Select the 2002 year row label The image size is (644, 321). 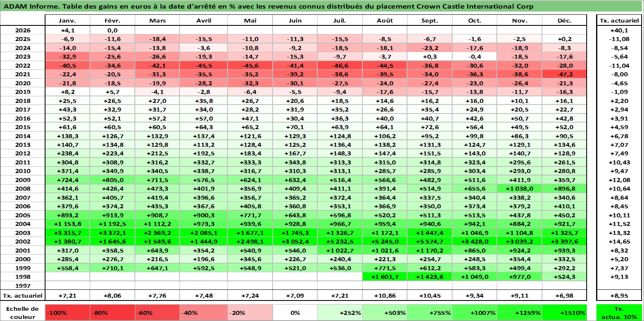(x=23, y=241)
